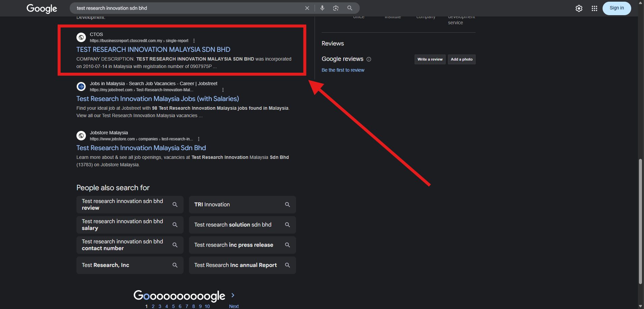Screen dimensions: 644x309
Task: Open three-dot menu for Jobstore result
Action: 199,139
